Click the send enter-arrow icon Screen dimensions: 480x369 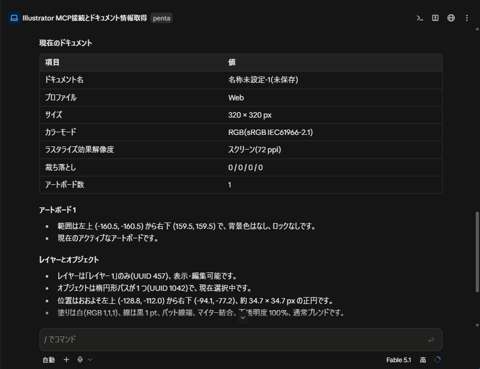click(x=431, y=340)
